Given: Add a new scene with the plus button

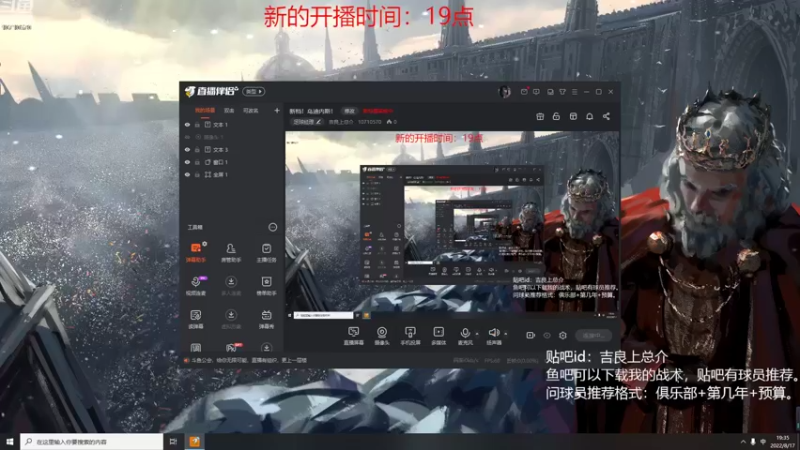Looking at the screenshot, I should (x=277, y=110).
